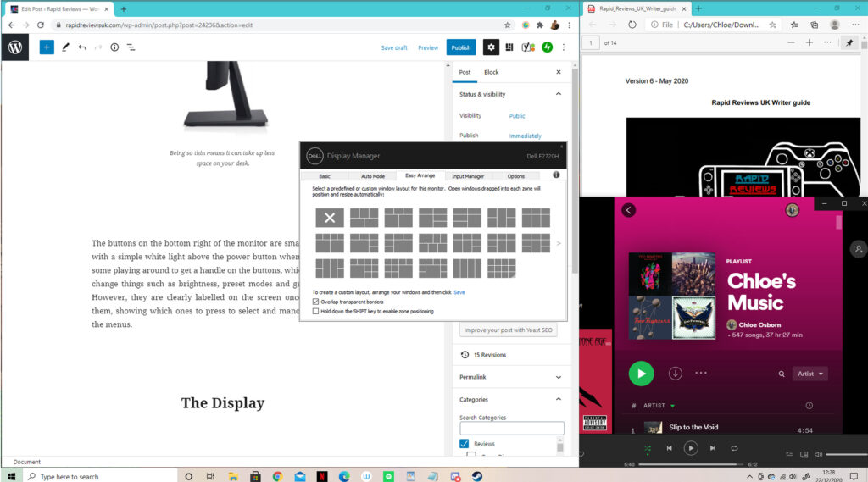Open Auto Mode tab in Display Manager
Screen dimensions: 868x482
(373, 176)
